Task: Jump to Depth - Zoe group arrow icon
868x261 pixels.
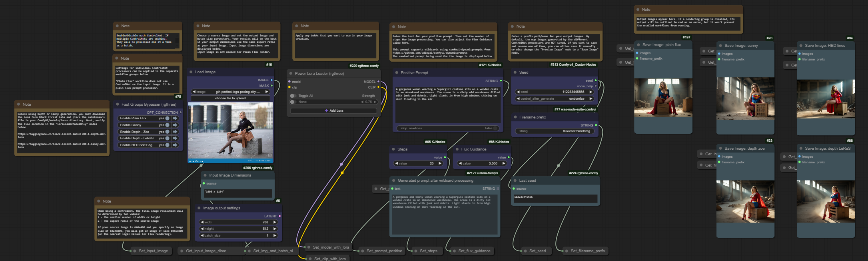Action: coord(175,132)
